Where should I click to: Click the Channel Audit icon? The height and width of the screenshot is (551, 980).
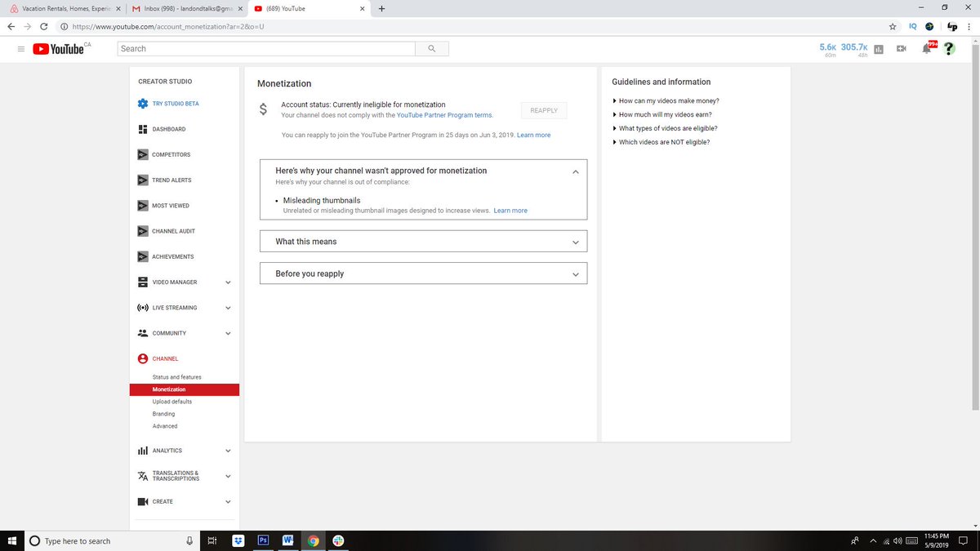[143, 231]
